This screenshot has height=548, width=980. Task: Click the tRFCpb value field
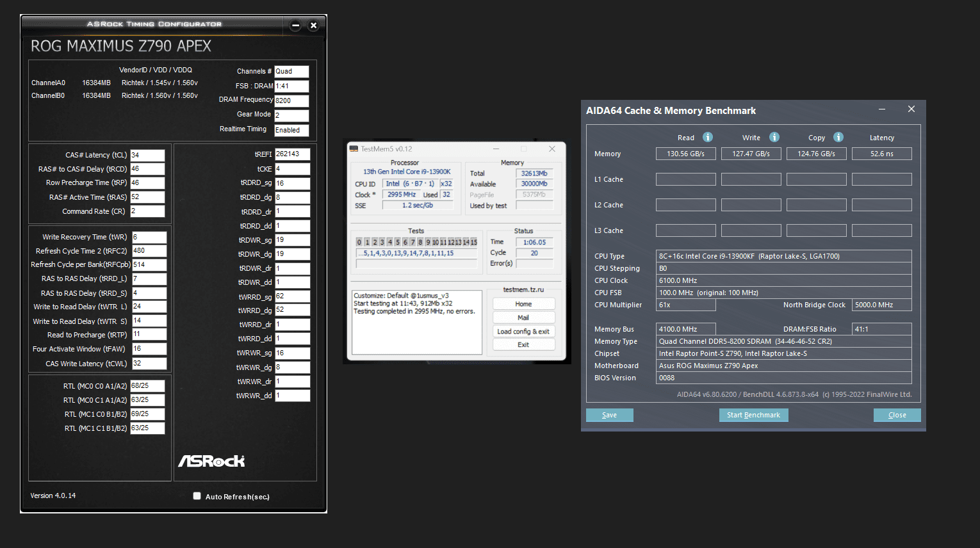pos(149,264)
